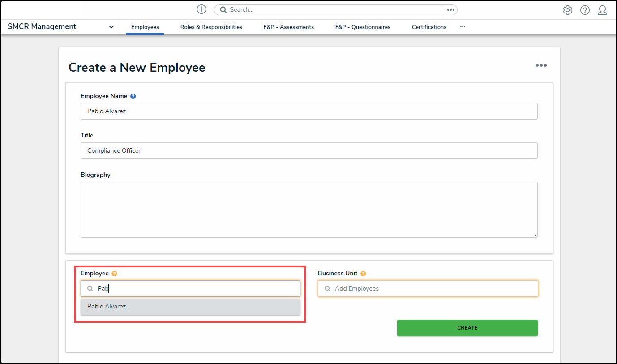Click the help icon beside Business Unit
The image size is (617, 364).
click(363, 273)
